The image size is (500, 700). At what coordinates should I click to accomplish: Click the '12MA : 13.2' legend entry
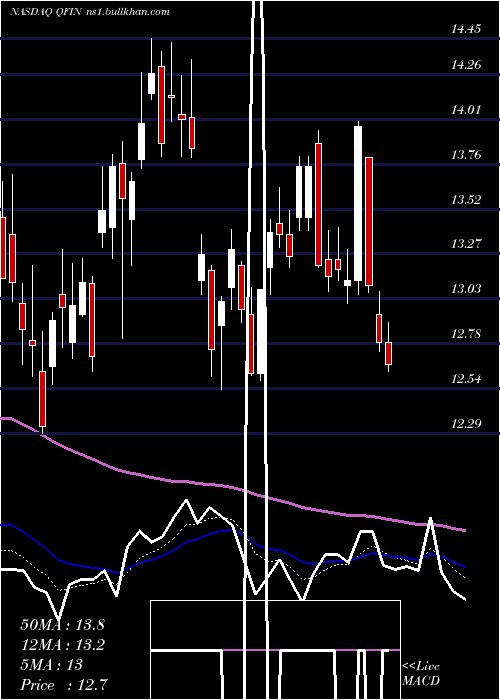62,645
